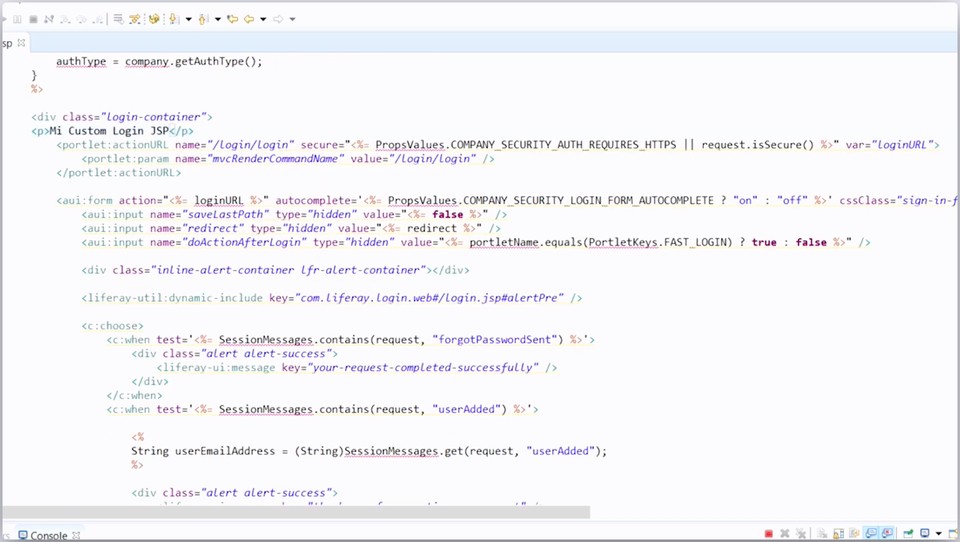Click the editor horizontal scrollbar thumb
The image size is (960, 542).
click(x=296, y=512)
